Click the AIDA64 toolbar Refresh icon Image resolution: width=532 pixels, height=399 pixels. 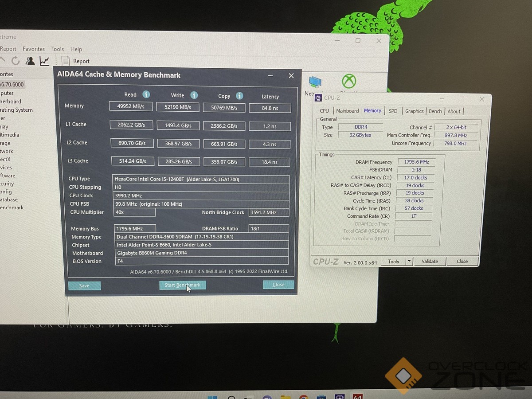(x=16, y=61)
